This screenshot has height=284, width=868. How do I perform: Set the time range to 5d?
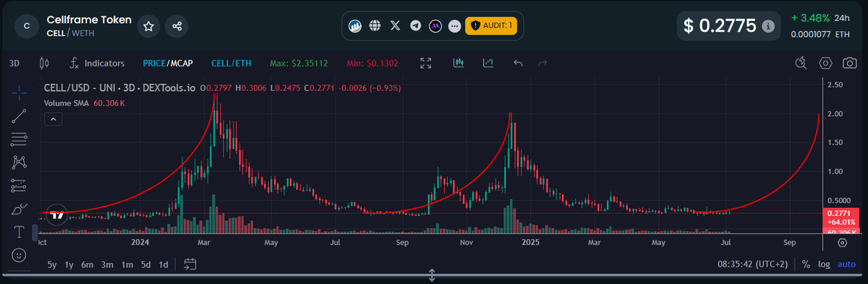pos(146,264)
